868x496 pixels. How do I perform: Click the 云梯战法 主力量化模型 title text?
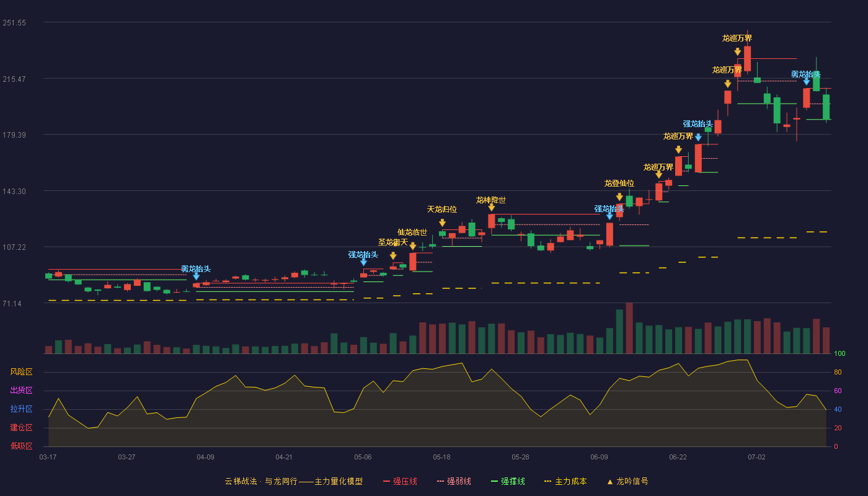pyautogui.click(x=294, y=481)
